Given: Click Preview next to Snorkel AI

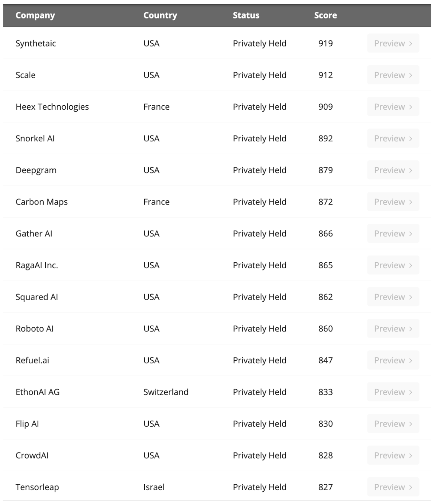Looking at the screenshot, I should click(393, 138).
